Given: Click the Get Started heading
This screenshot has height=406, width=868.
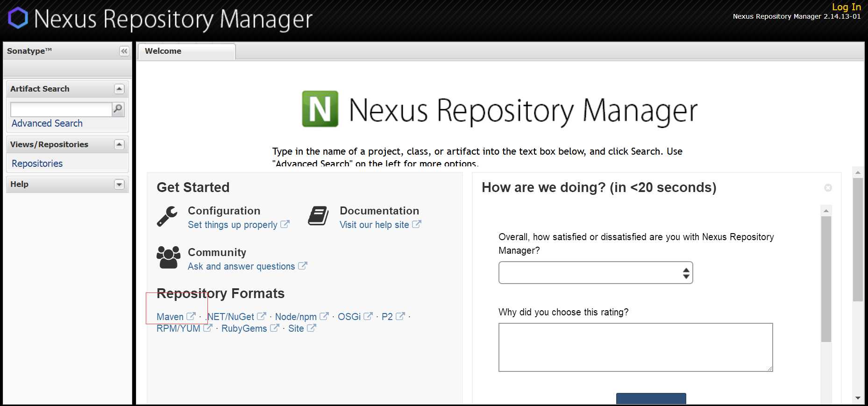Looking at the screenshot, I should pyautogui.click(x=193, y=187).
